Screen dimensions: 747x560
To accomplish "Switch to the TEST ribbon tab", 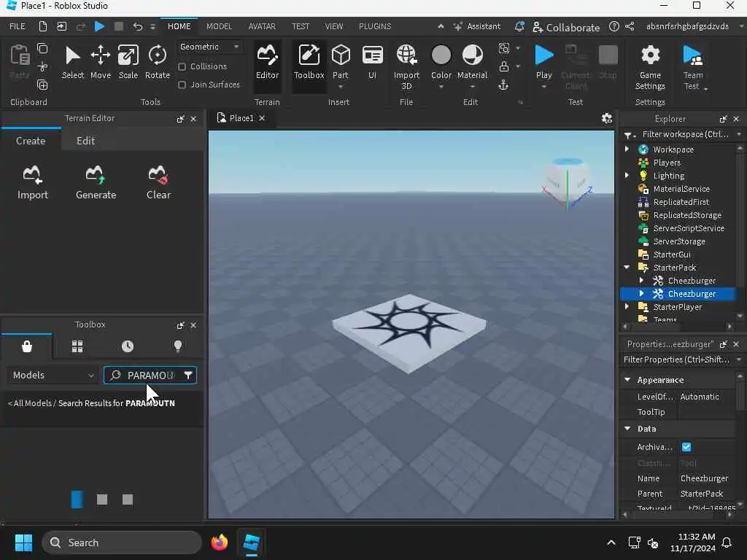I will (x=300, y=26).
